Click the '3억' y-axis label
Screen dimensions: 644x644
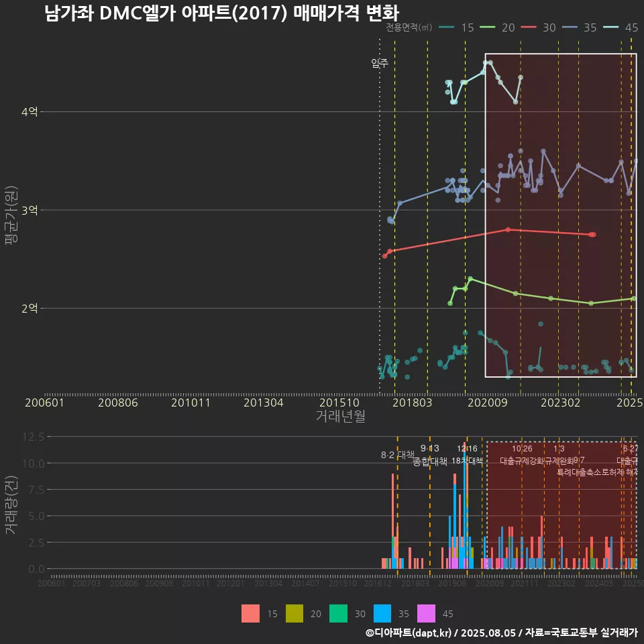pyautogui.click(x=30, y=210)
